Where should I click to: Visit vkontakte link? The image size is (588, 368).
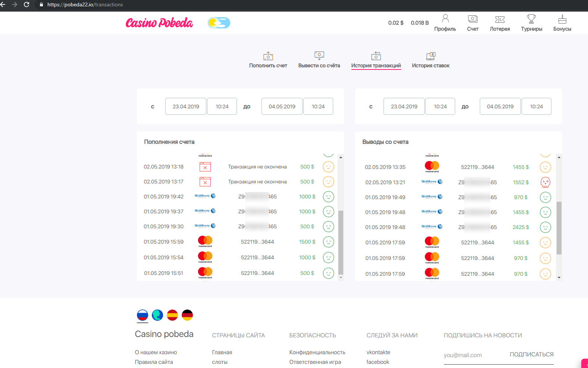pyautogui.click(x=378, y=352)
